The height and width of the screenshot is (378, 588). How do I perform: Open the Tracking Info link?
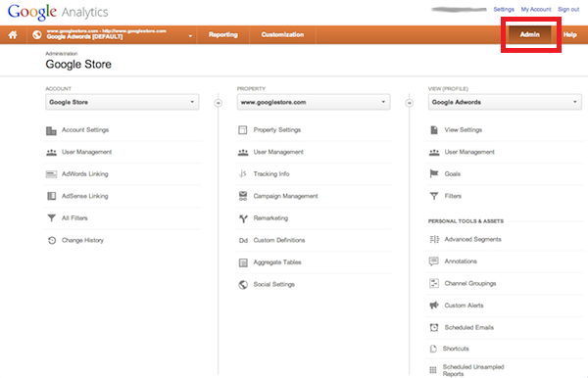coord(271,174)
